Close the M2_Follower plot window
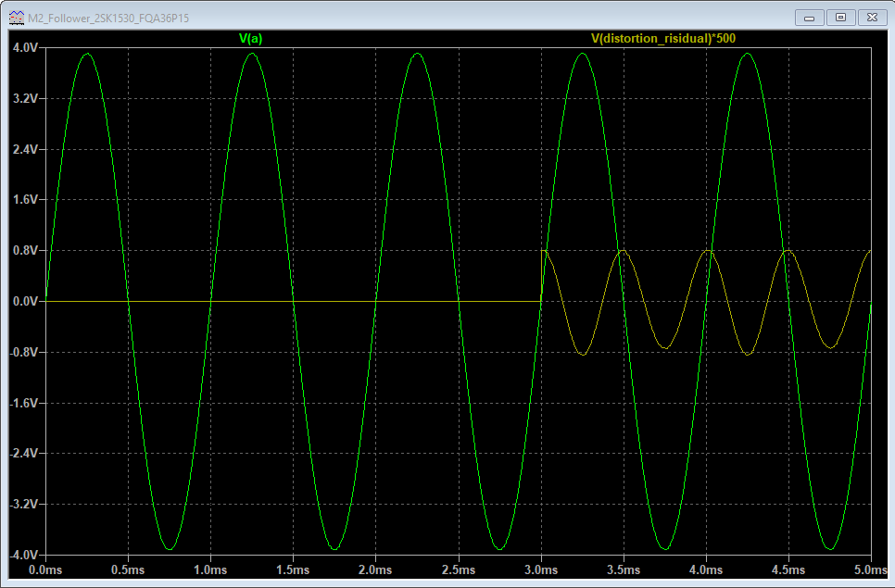The height and width of the screenshot is (588, 895). (872, 18)
